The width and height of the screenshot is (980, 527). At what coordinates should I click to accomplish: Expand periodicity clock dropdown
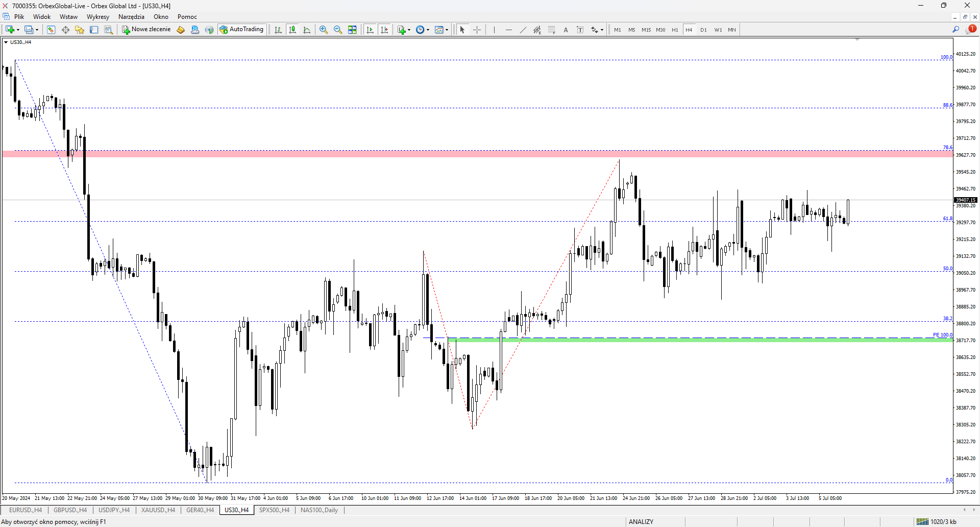[x=428, y=30]
